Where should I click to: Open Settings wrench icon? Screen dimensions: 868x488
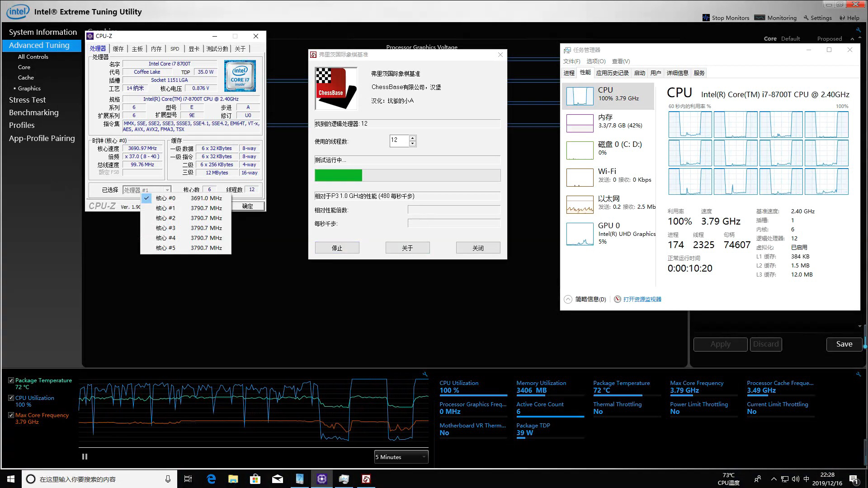click(806, 18)
